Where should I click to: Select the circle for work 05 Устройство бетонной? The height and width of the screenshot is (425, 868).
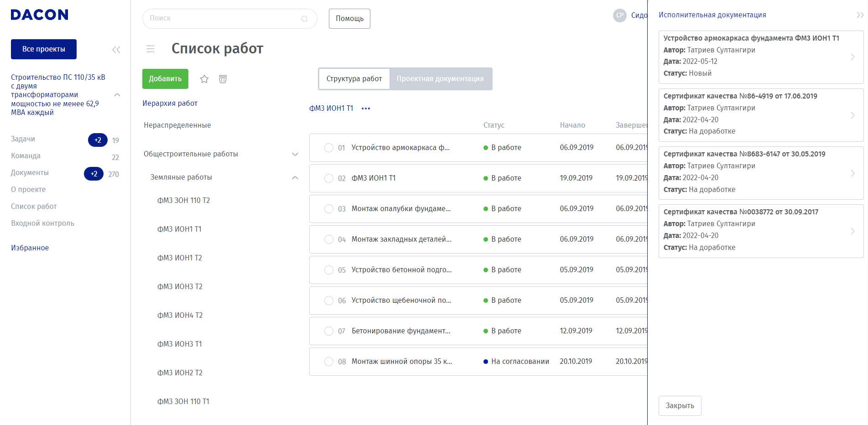(x=328, y=270)
